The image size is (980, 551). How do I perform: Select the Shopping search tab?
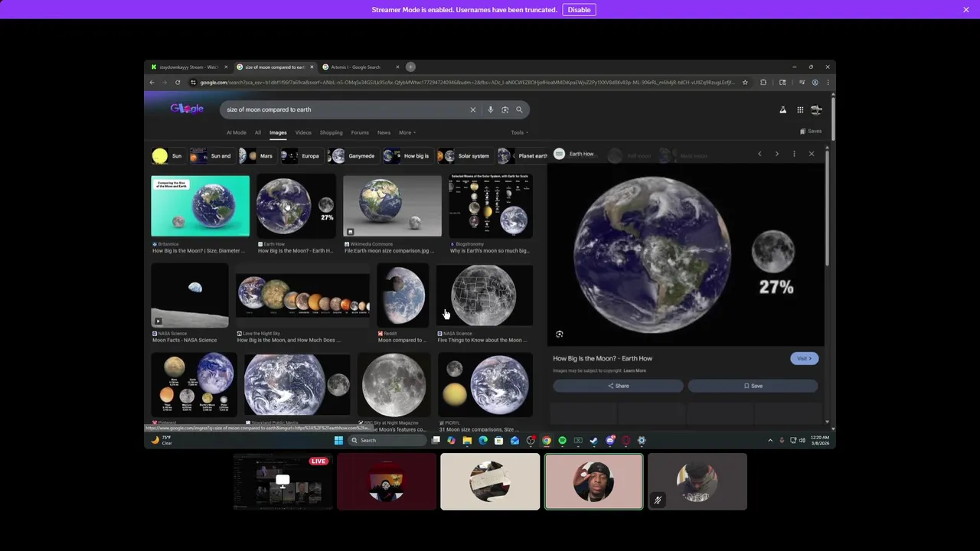point(331,132)
